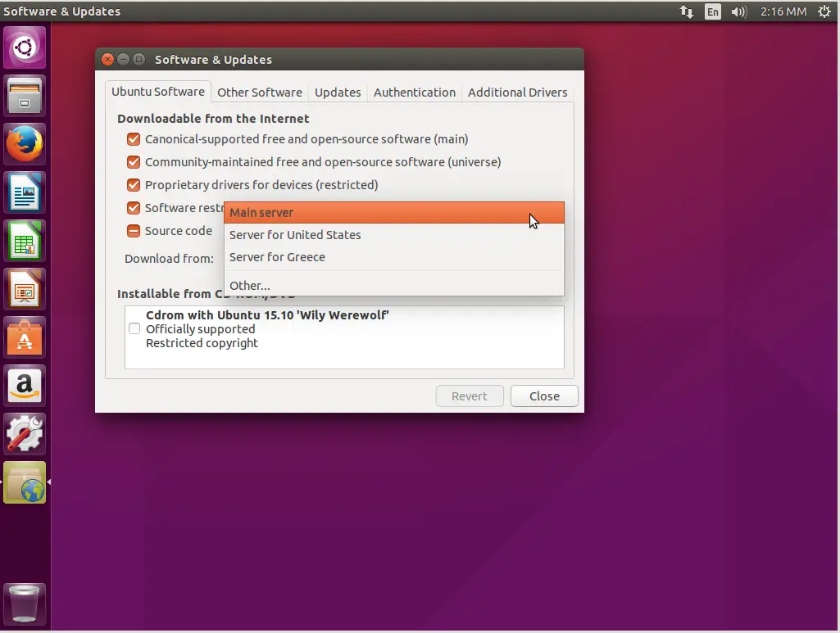Click the network indicator arrows icon
Screen dimensions: 840x633
686,11
